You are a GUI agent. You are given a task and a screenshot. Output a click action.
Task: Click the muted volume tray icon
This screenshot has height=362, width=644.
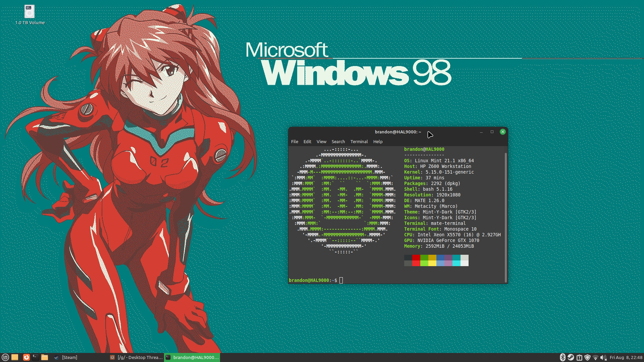[x=603, y=358]
